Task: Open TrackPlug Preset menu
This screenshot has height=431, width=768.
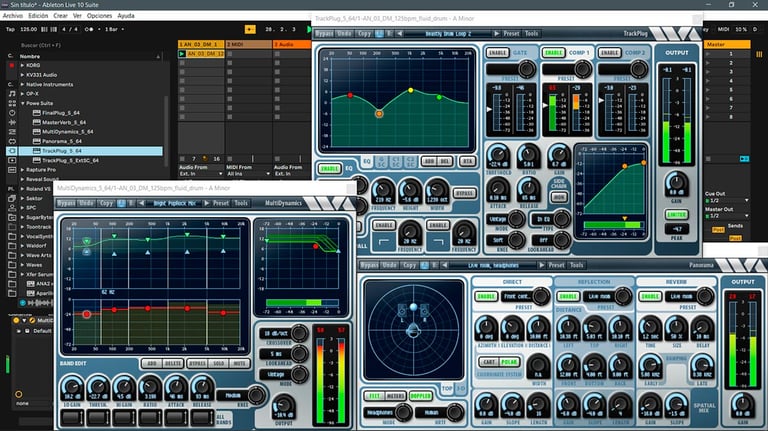Action: tap(511, 34)
